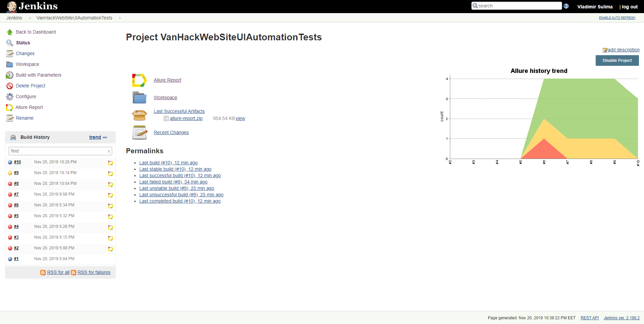
Task: Click the Allure Report sidebar icon
Action: [9, 107]
